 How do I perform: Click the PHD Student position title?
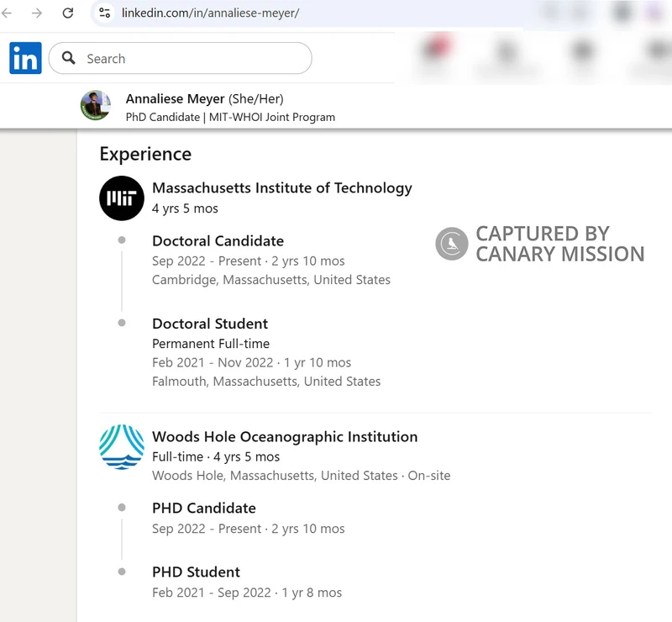pyautogui.click(x=196, y=572)
